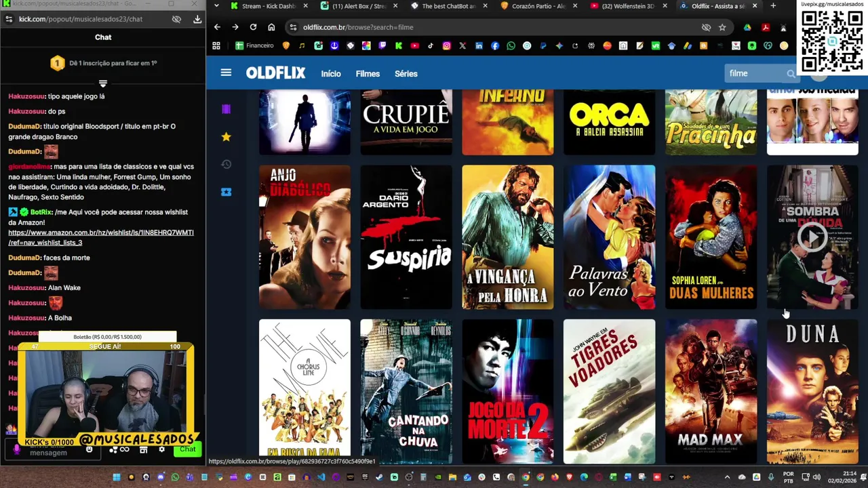Open the Tigres Voadores poster
The width and height of the screenshot is (868, 488).
[610, 391]
